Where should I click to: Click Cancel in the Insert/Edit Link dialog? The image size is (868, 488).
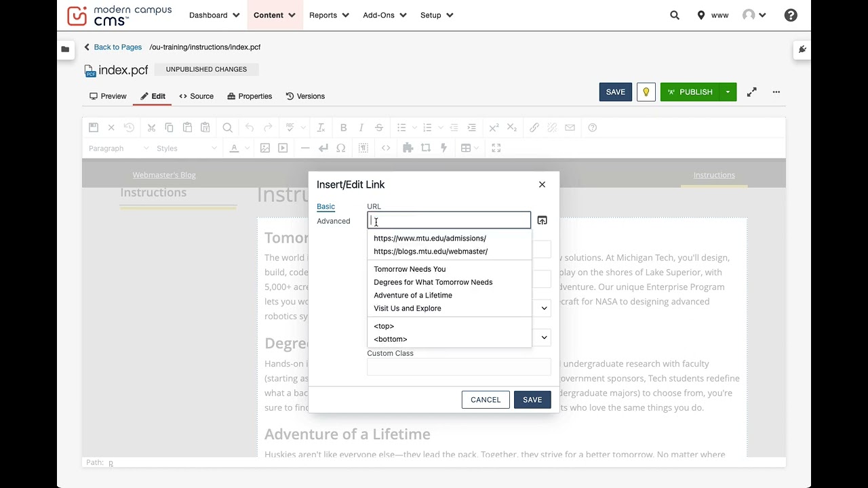486,400
